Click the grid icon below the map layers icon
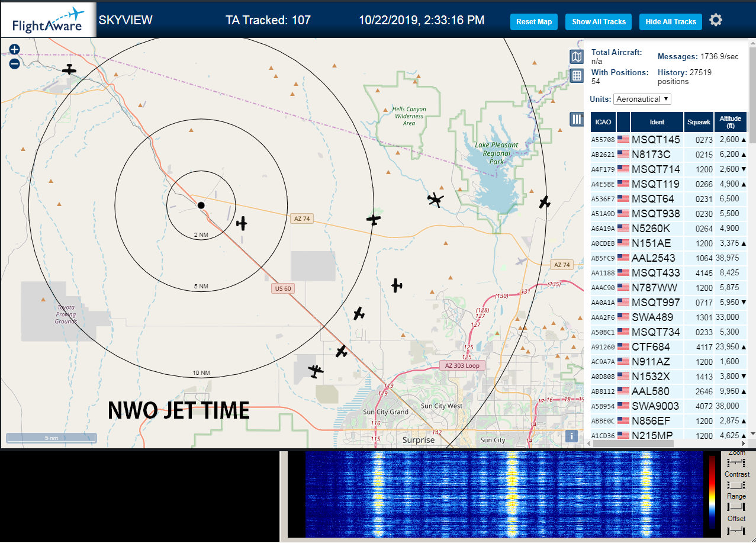Screen dimensions: 756x543 point(577,75)
